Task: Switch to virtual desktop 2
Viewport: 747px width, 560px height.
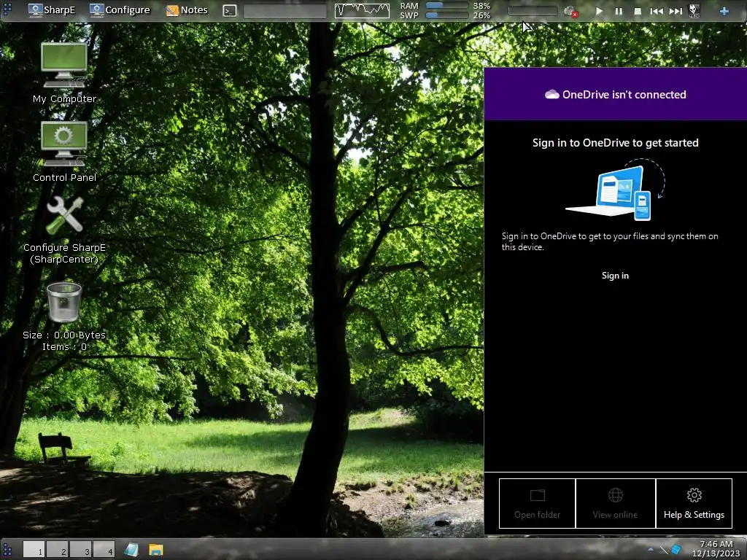Action: tap(58, 549)
